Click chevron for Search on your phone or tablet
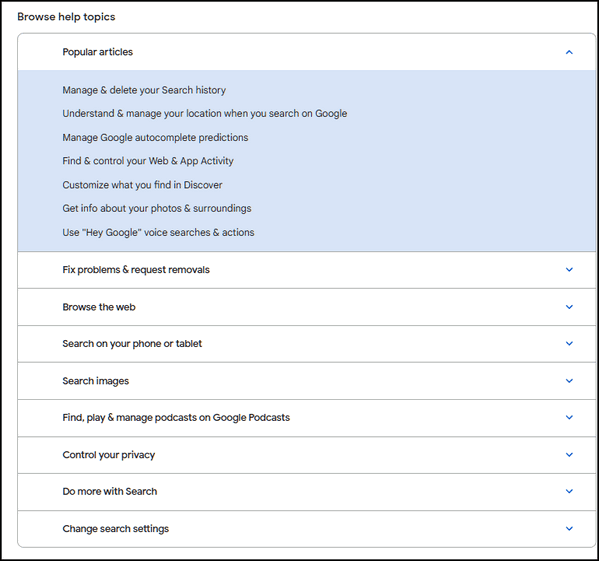This screenshot has height=561, width=599. coord(569,344)
